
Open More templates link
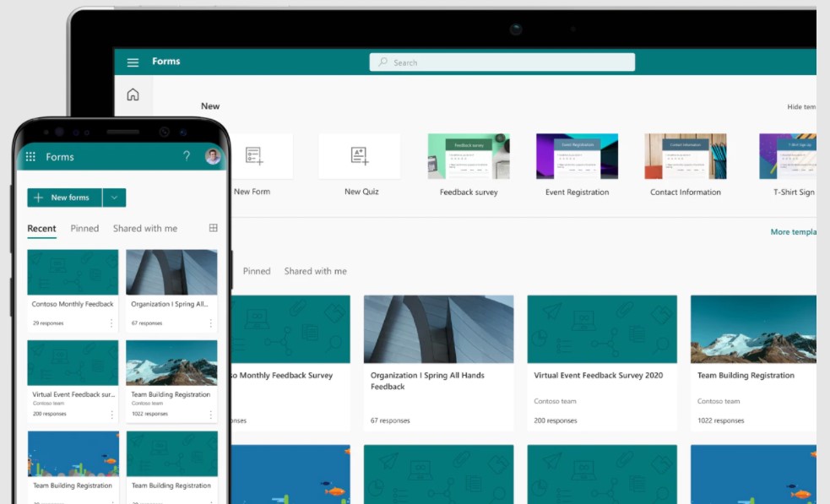pyautogui.click(x=793, y=232)
